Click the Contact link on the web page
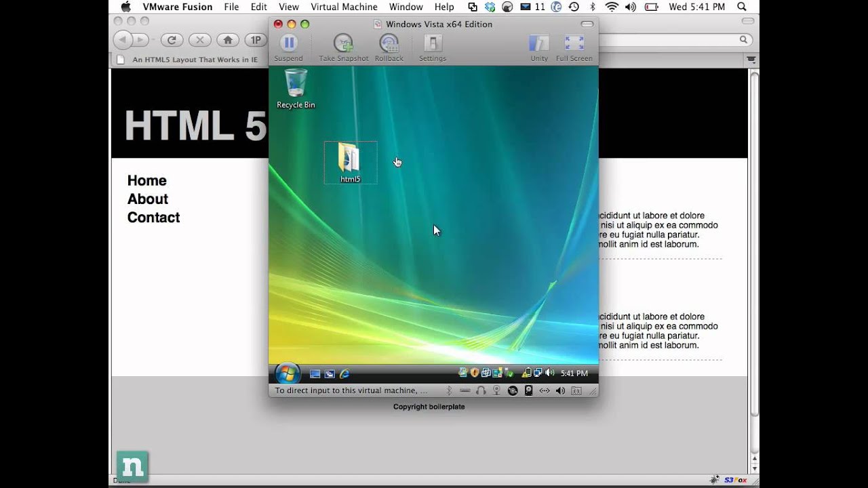The height and width of the screenshot is (488, 868). (153, 217)
